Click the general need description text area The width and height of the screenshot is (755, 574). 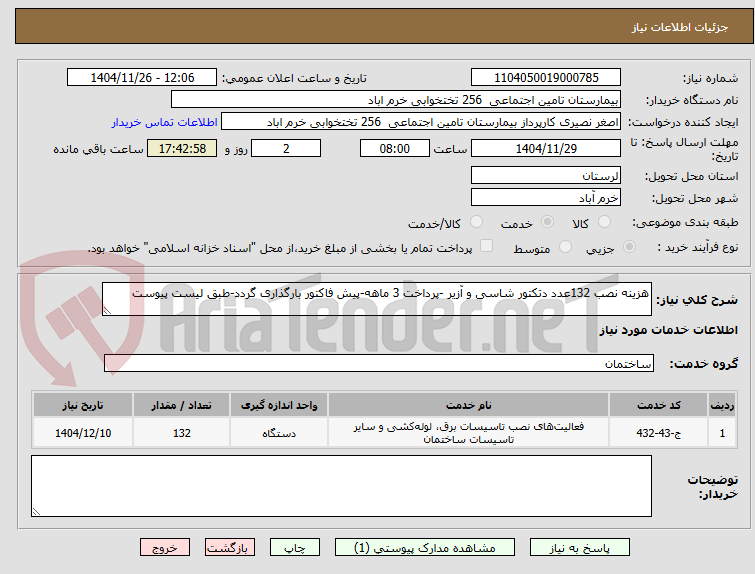377,299
